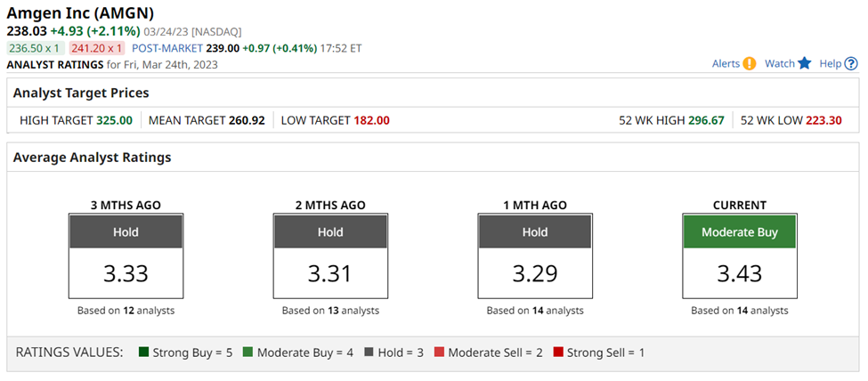
Task: Click the light red Moderate Sell swatch
Action: pyautogui.click(x=439, y=353)
